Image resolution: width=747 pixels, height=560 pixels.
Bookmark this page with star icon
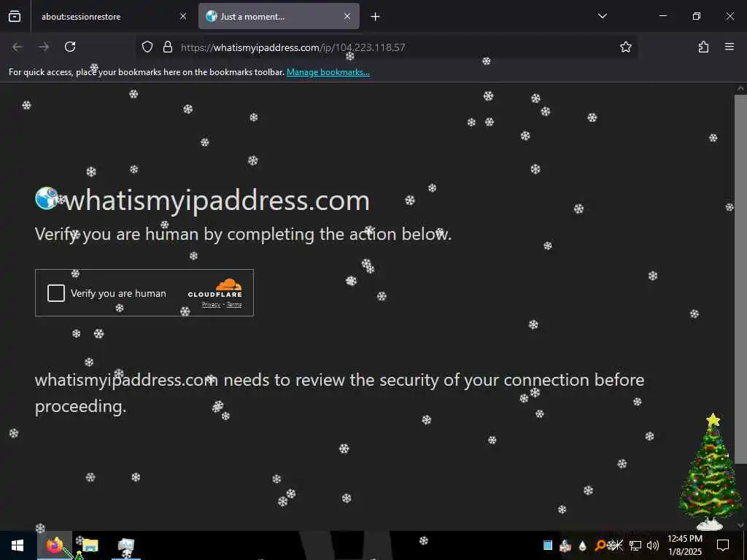tap(625, 47)
